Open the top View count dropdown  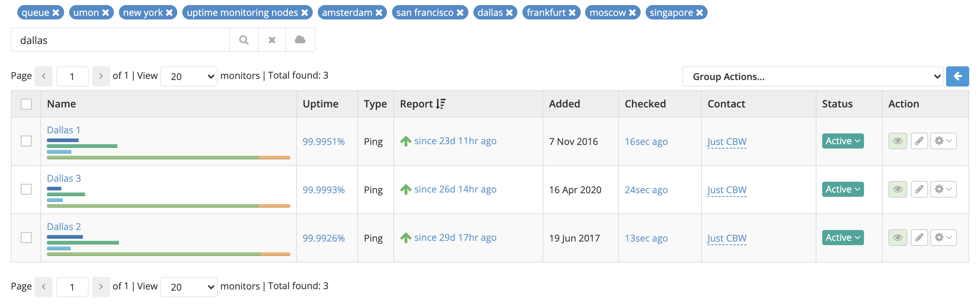189,76
